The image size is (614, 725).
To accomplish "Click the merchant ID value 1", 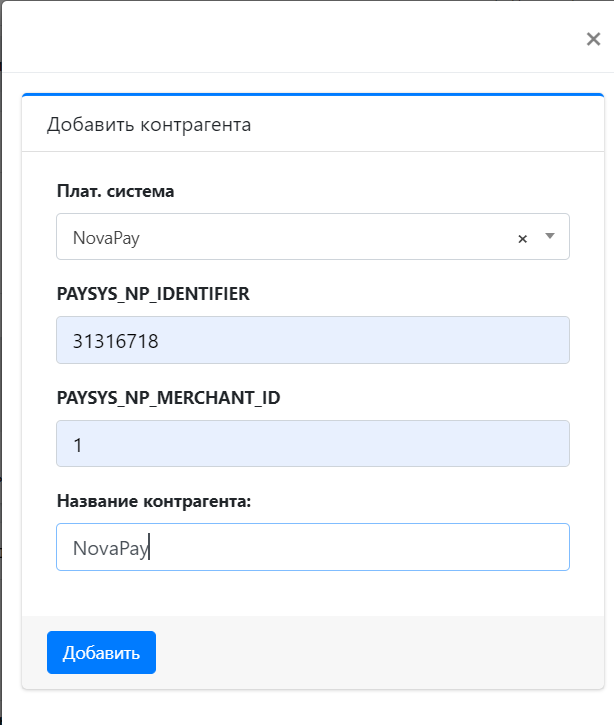I will click(78, 445).
